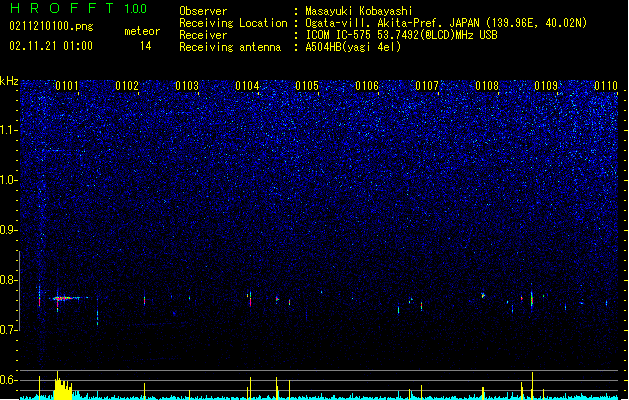Click the 1.0 kHz axis label
Screen dimensions: 629x400
(x=9, y=180)
